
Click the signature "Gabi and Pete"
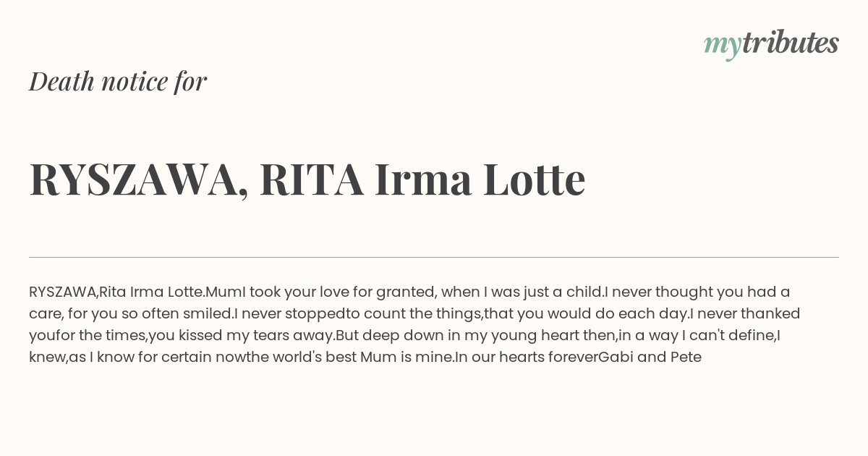(650, 357)
